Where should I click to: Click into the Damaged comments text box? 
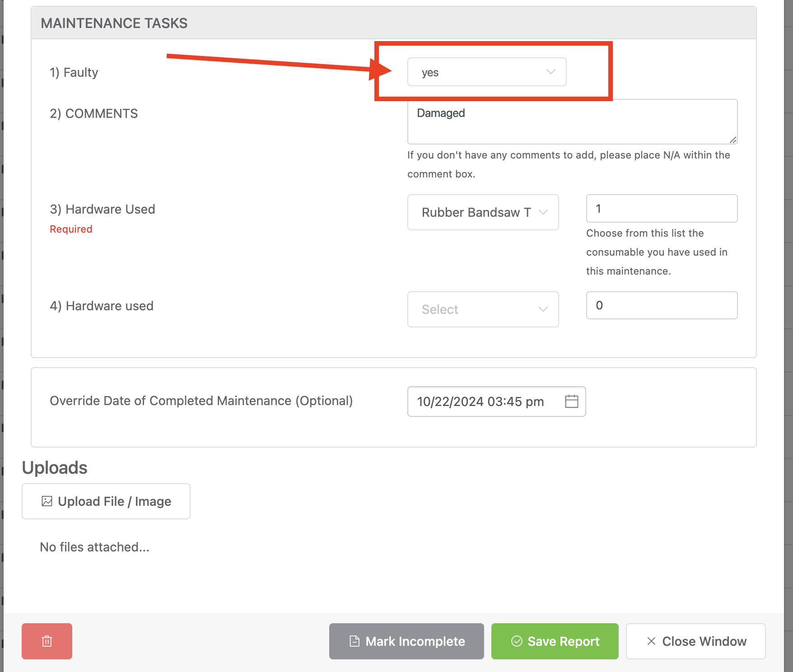tap(571, 122)
